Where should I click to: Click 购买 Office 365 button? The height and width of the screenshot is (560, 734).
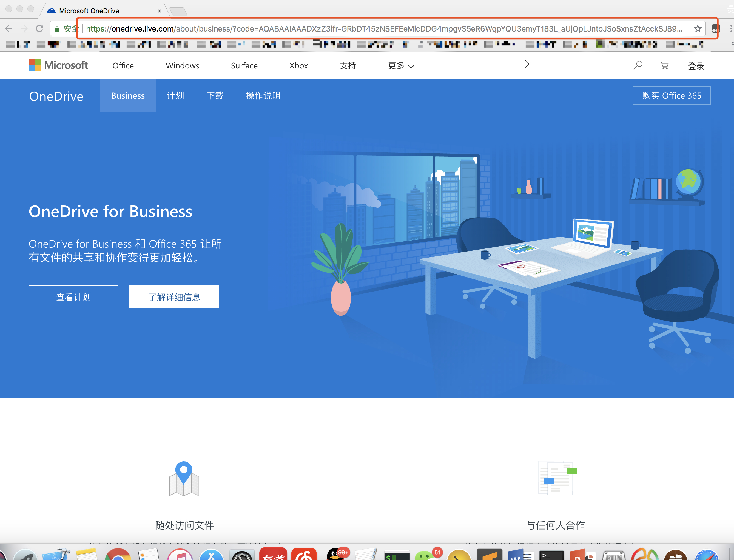coord(671,96)
